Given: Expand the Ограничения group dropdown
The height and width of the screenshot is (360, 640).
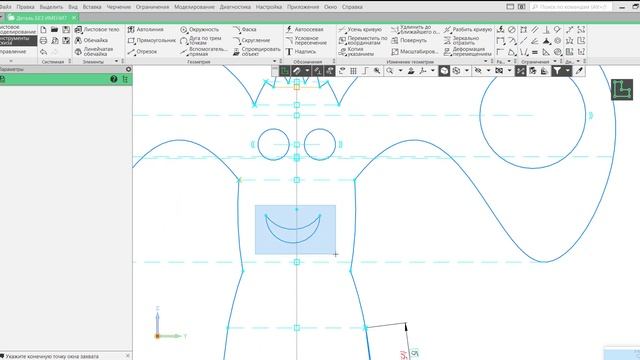Looking at the screenshot, I should click(x=555, y=61).
